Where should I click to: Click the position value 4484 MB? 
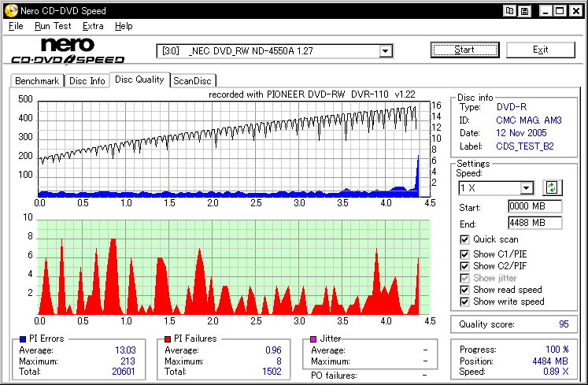(x=550, y=361)
